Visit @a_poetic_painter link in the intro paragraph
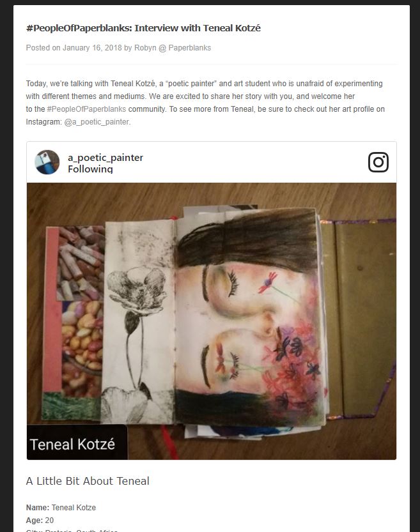Screen dimensions: 420x532 (97, 121)
